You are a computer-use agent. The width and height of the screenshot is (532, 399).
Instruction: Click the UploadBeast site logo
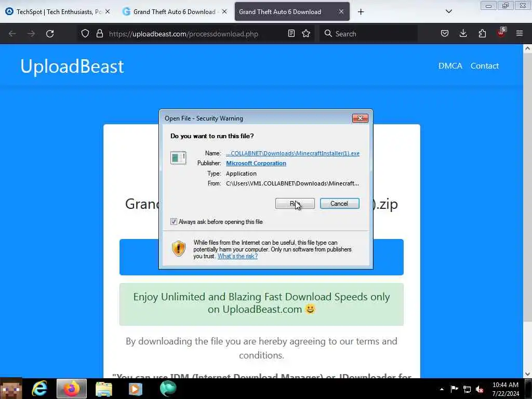[72, 66]
